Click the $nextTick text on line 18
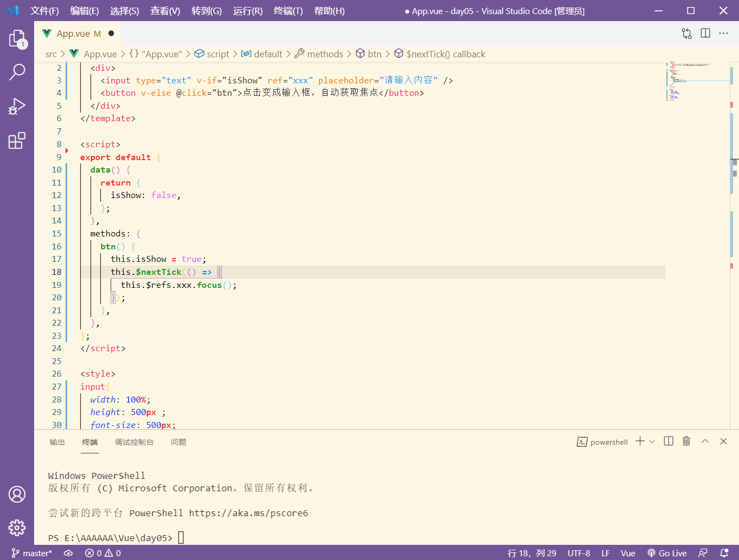The image size is (739, 560). (159, 272)
